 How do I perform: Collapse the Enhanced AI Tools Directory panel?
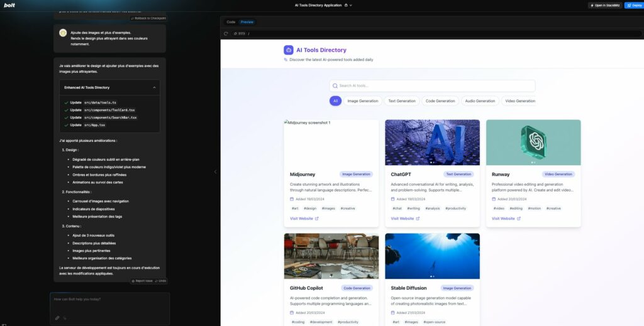(154, 87)
